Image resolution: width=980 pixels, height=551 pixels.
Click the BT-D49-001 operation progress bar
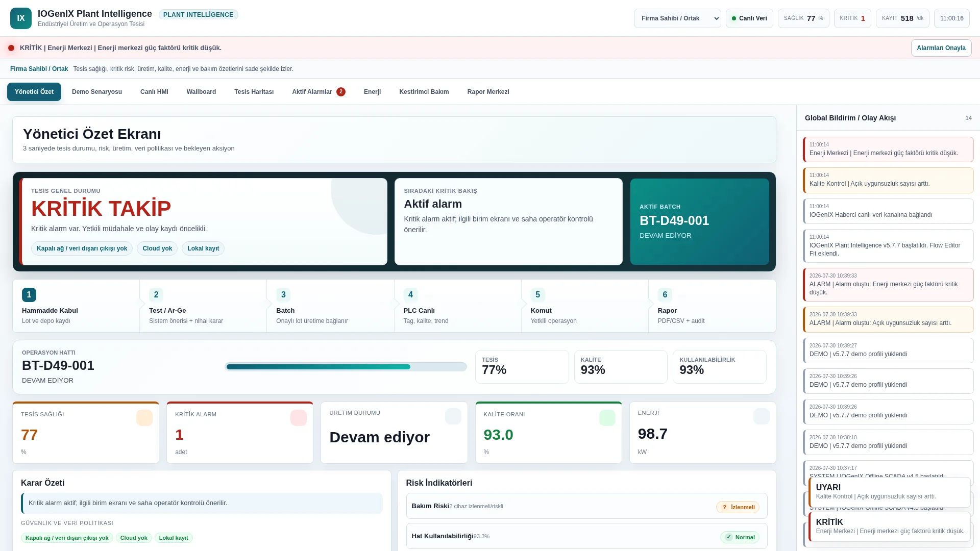[x=346, y=367]
